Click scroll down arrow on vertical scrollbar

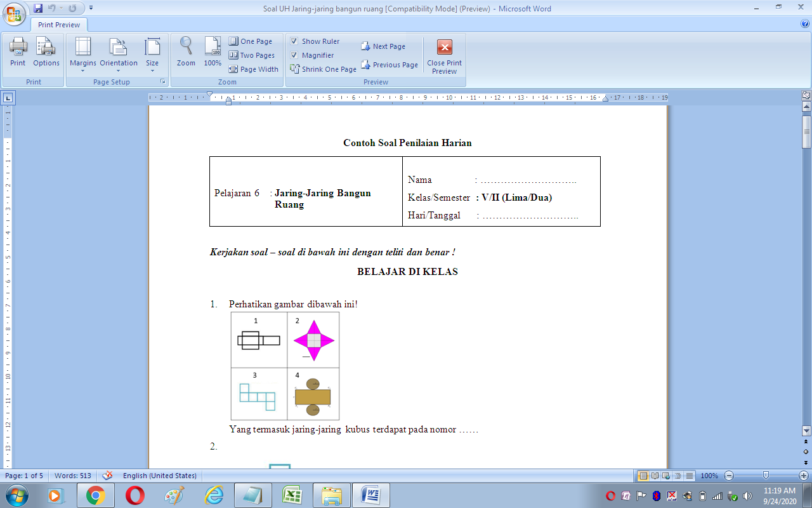coord(806,430)
